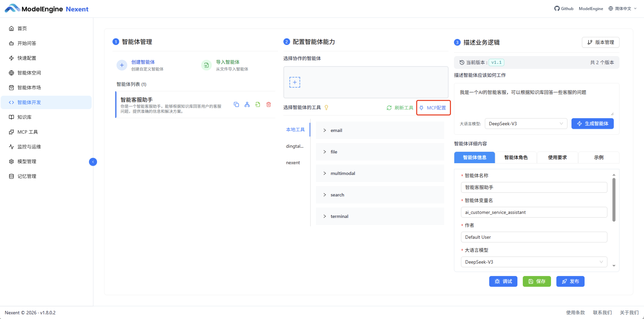Publish the agent with 发布 button
644x319 pixels.
[x=570, y=281]
